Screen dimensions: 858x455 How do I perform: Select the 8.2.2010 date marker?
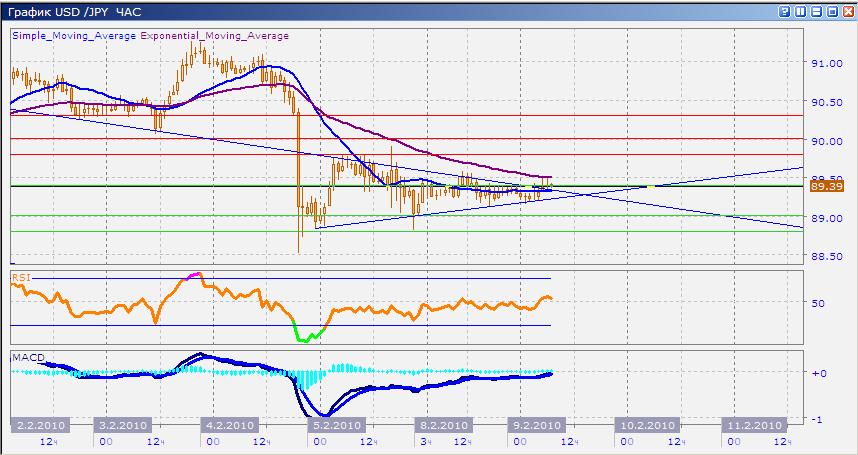tap(444, 425)
